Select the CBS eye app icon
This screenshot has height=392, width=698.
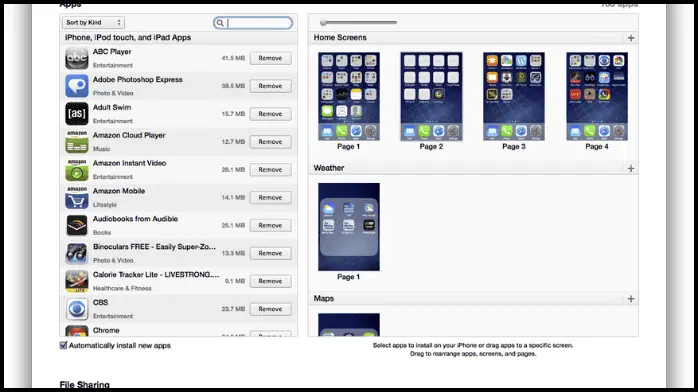coord(77,309)
